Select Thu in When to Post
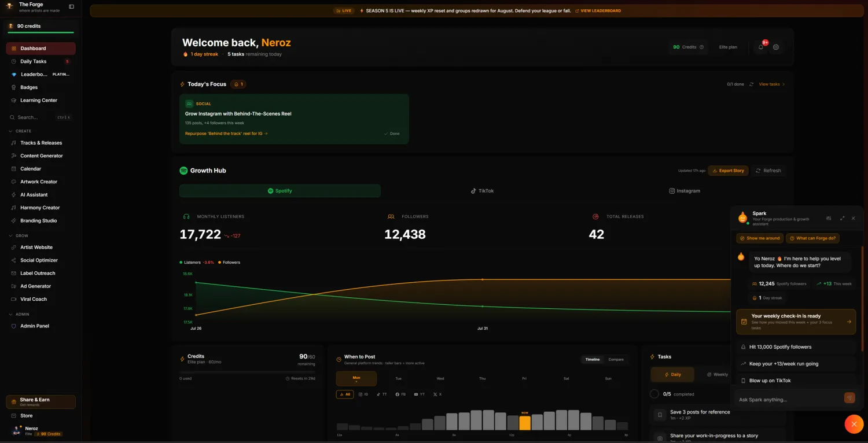This screenshot has height=443, width=868. coord(482,378)
